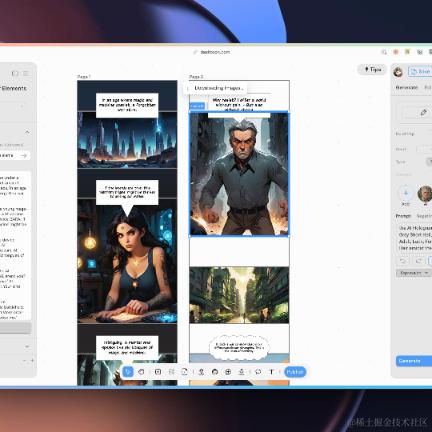Collapse the section with the up chevron
The width and height of the screenshot is (432, 432).
(x=27, y=132)
